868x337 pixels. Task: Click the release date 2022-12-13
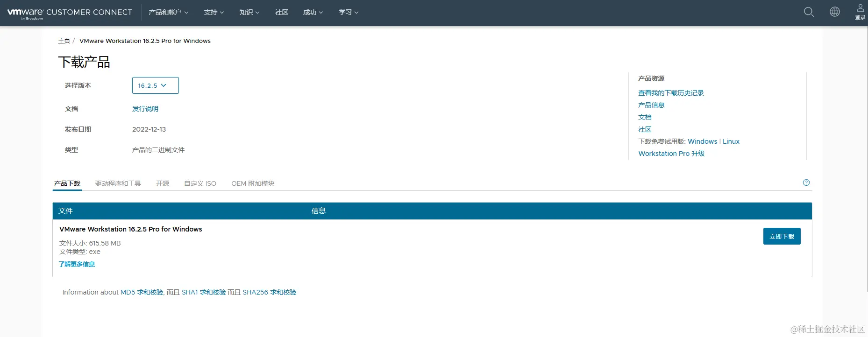coord(149,129)
